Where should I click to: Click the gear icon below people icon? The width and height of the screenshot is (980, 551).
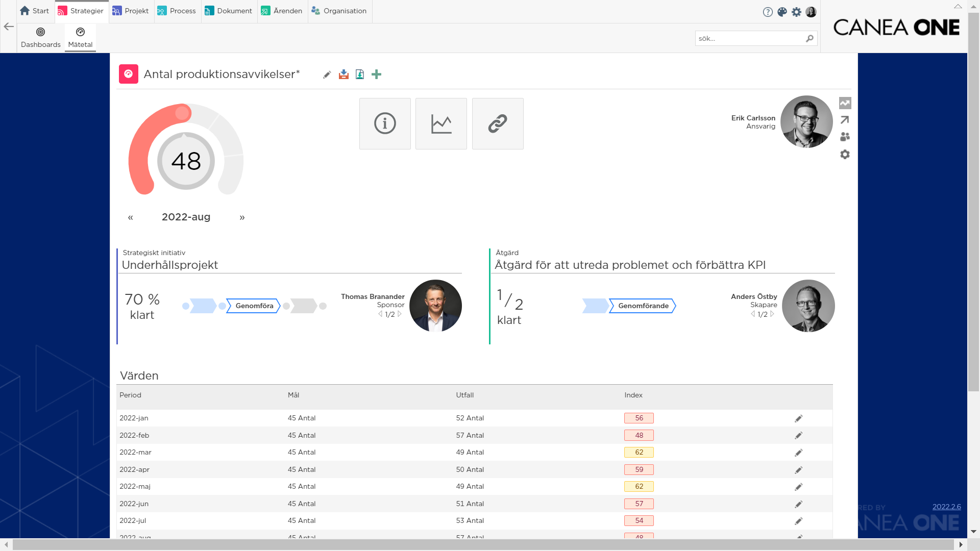pyautogui.click(x=845, y=154)
